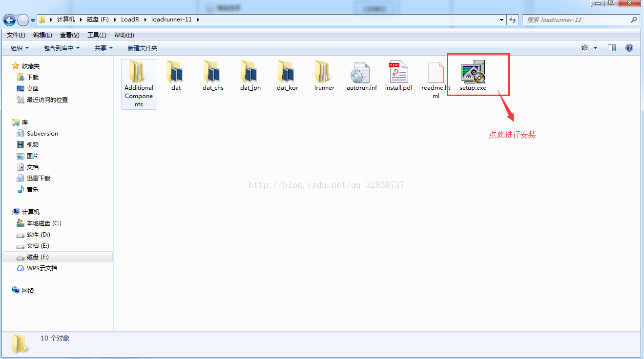The width and height of the screenshot is (644, 359).
Task: Open the 编辑(E) menu
Action: [42, 35]
